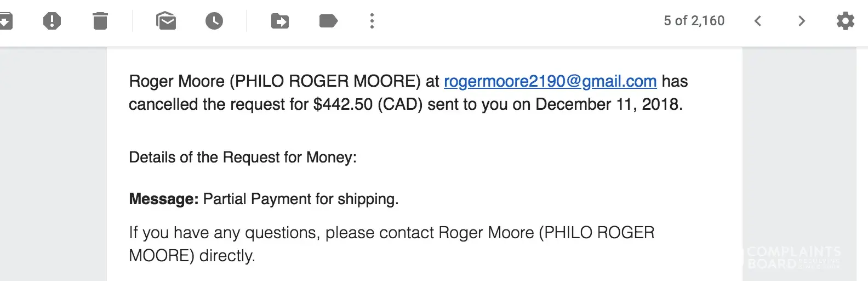The width and height of the screenshot is (868, 281).
Task: Mark the email as unread
Action: point(165,21)
